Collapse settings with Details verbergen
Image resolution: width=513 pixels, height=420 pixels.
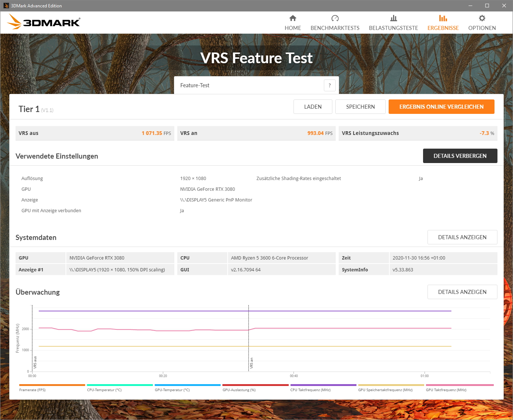click(460, 156)
